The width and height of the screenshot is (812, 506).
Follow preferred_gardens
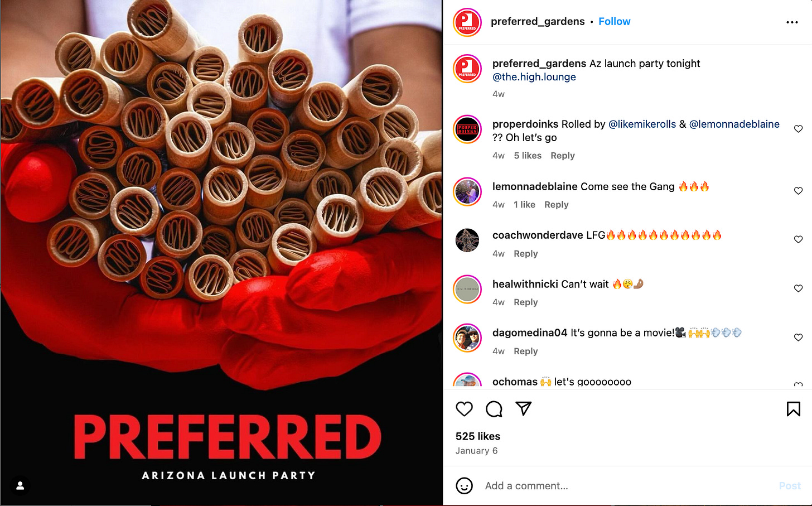(x=614, y=22)
